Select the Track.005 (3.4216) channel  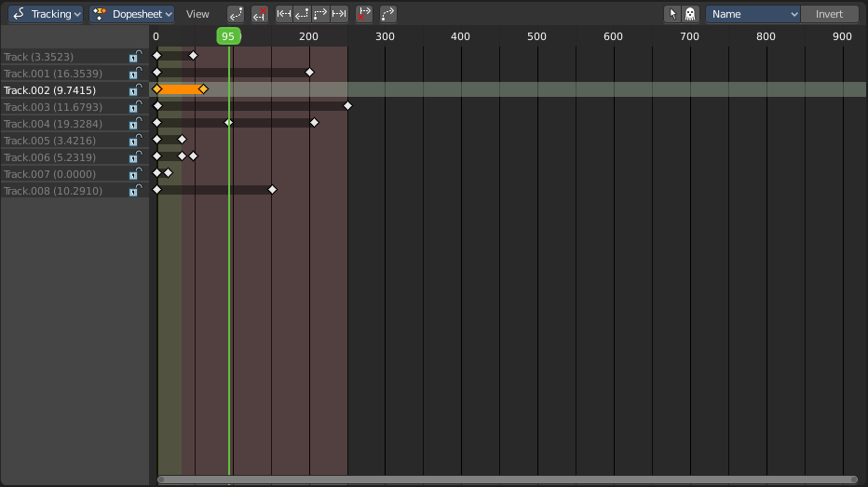(x=49, y=140)
